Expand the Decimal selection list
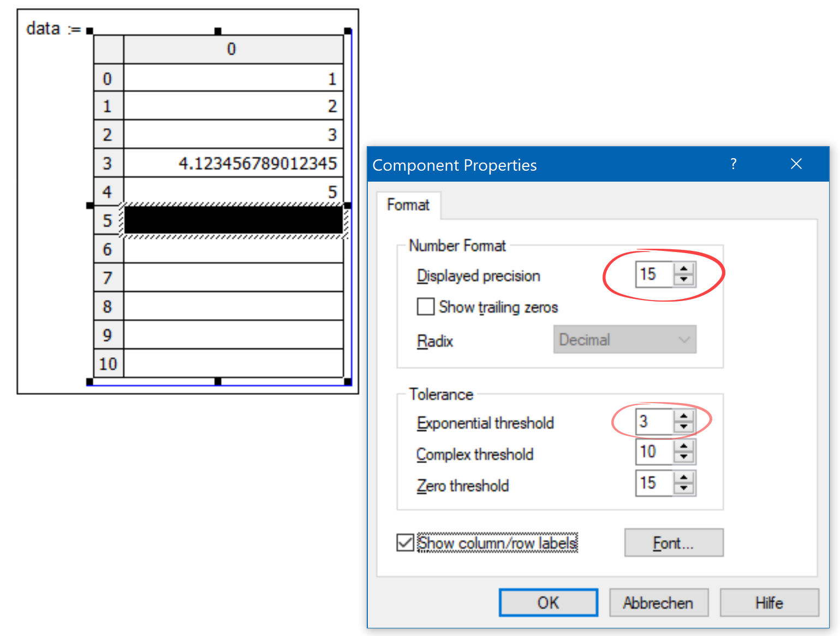Viewport: 840px width, 636px height. 685,339
